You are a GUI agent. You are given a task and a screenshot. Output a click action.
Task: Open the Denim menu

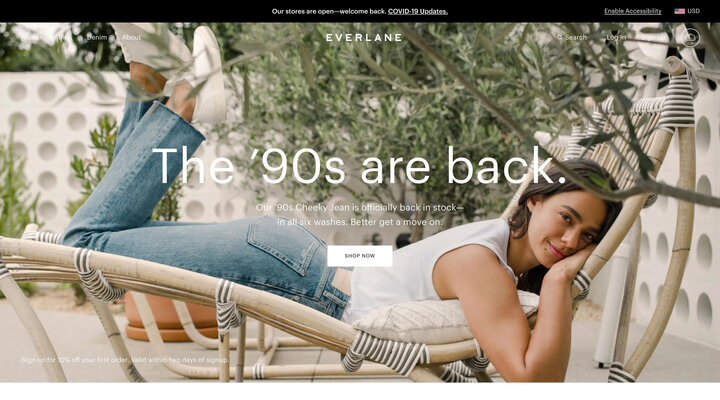[97, 37]
